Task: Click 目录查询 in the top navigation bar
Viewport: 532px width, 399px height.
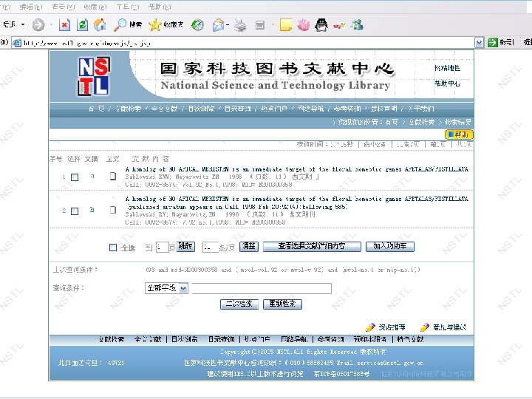Action: [237, 109]
